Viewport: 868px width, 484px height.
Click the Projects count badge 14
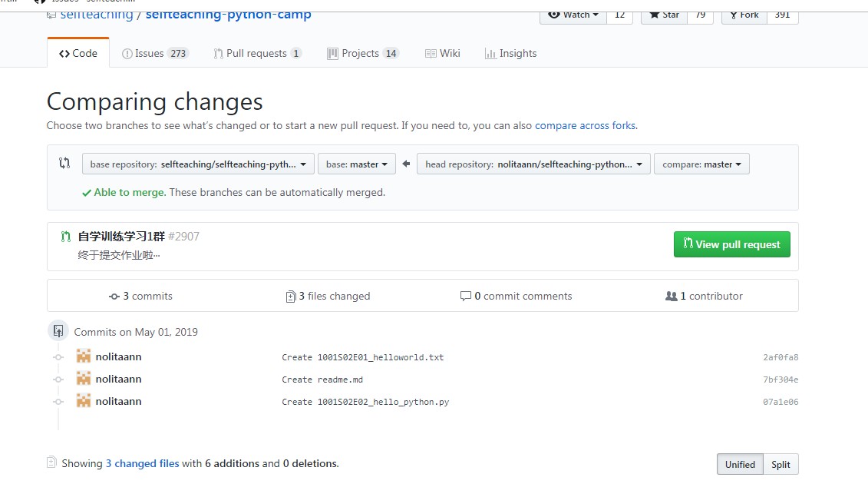(x=391, y=53)
